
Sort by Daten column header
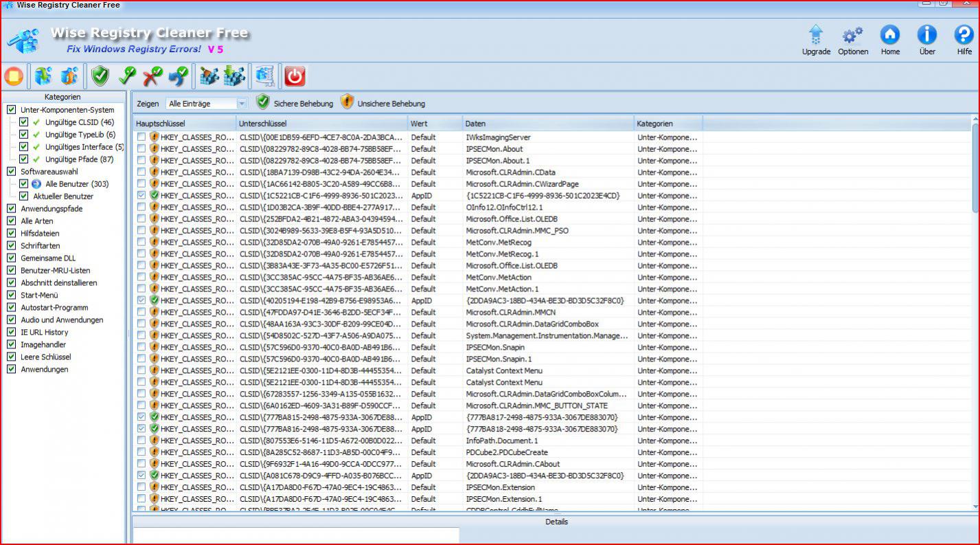pyautogui.click(x=548, y=124)
